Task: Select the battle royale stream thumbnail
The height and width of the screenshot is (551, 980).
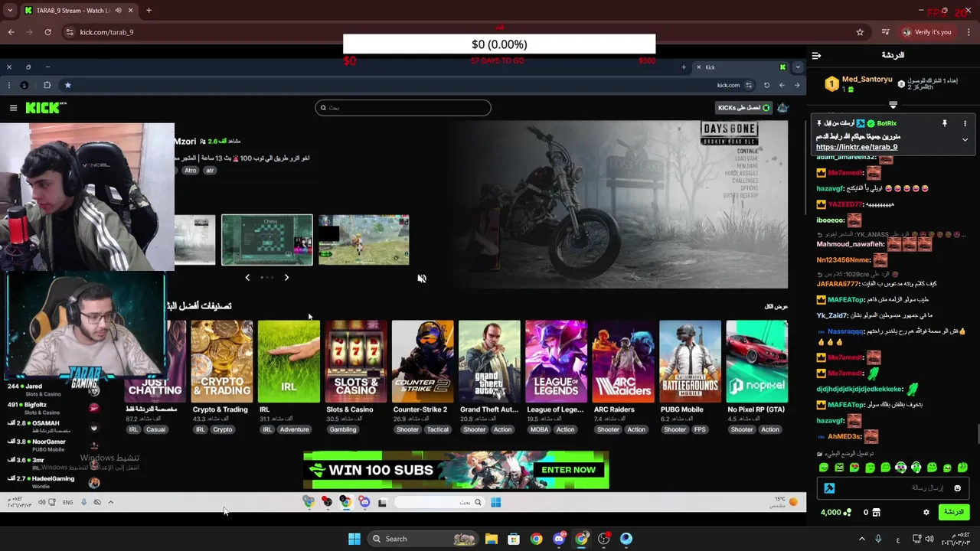Action: coord(364,240)
